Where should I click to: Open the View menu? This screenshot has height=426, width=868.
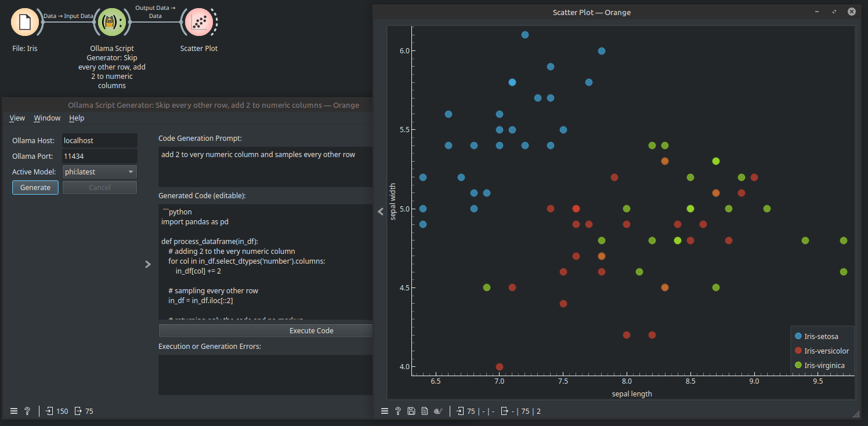tap(17, 118)
